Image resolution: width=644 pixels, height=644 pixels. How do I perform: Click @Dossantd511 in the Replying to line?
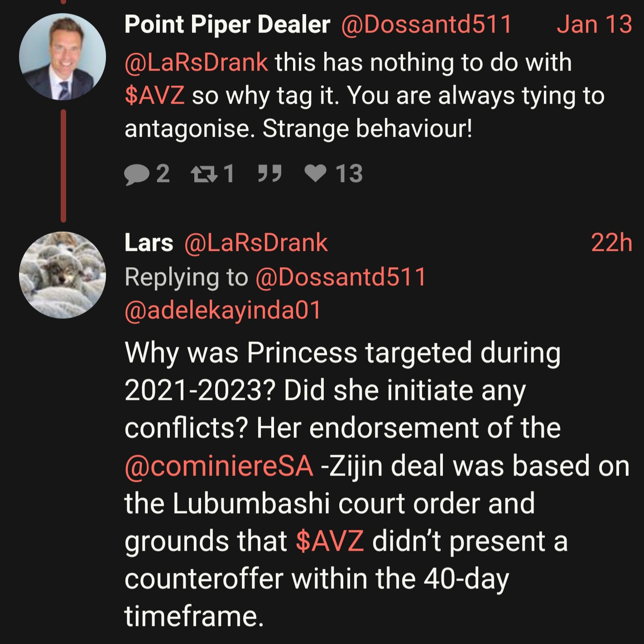pyautogui.click(x=341, y=277)
